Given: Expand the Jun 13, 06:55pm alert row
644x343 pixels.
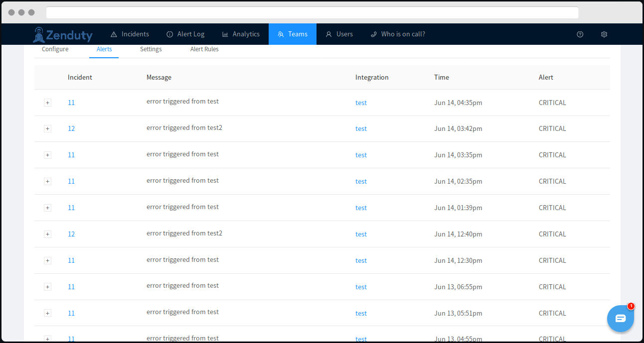Looking at the screenshot, I should pos(47,287).
